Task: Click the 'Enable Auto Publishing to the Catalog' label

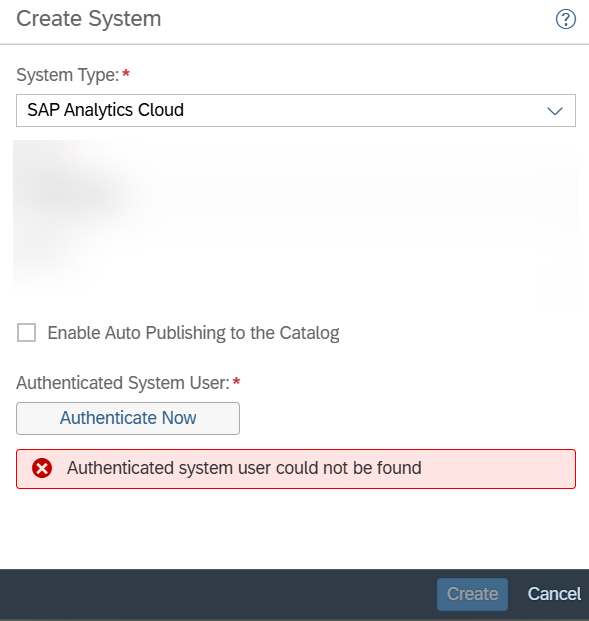Action: pyautogui.click(x=193, y=333)
